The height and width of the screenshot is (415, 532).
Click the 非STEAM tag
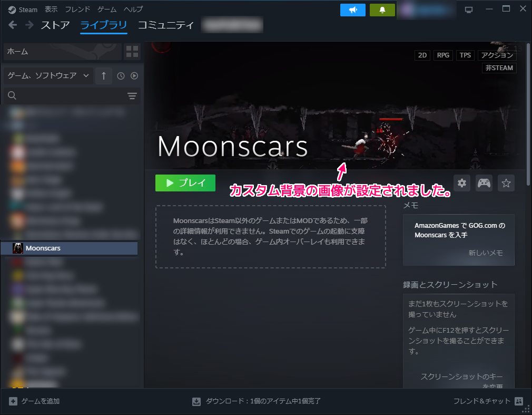499,68
